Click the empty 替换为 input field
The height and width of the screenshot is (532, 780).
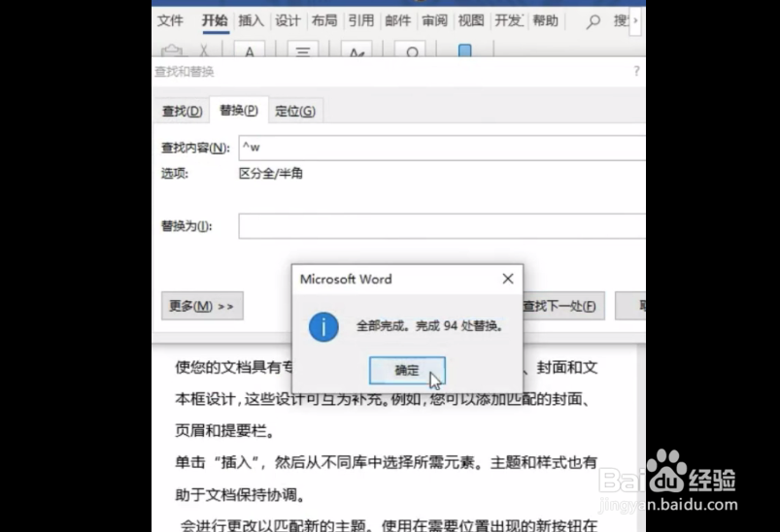tap(442, 226)
